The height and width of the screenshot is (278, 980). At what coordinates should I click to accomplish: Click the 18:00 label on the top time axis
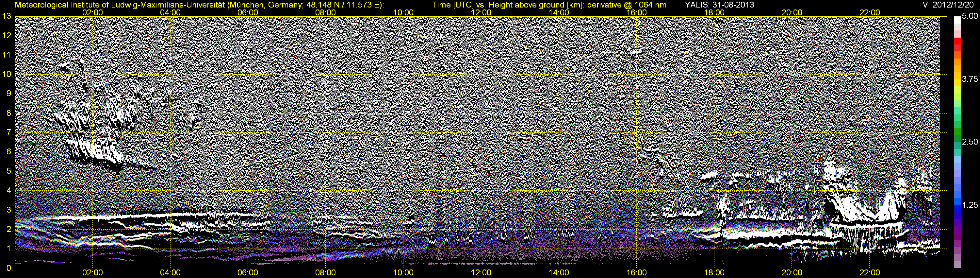[714, 12]
